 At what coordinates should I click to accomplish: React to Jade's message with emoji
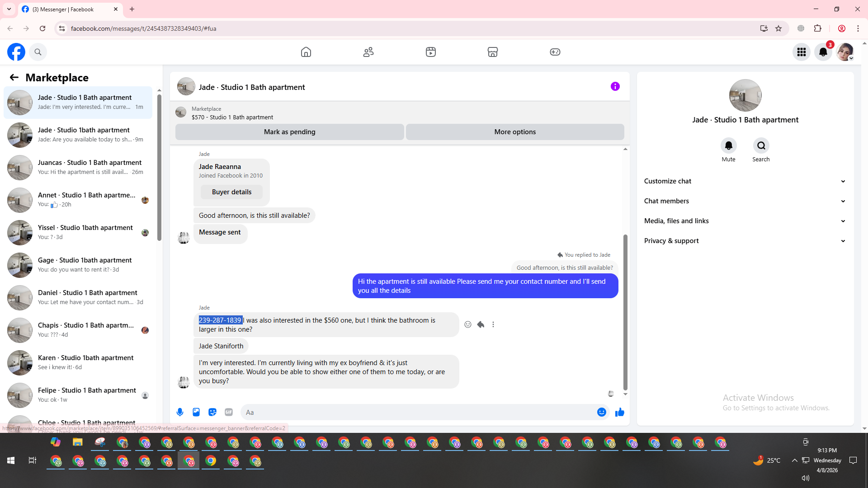click(468, 324)
